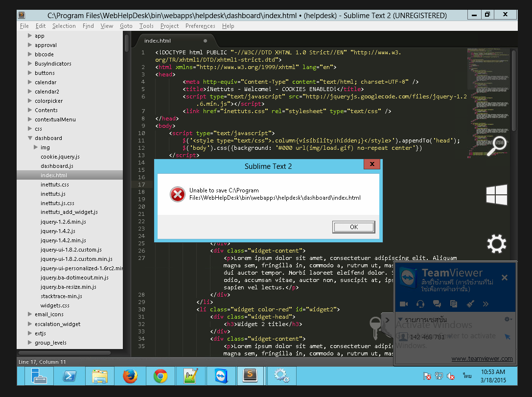Open Sublime Text from the taskbar
Image resolution: width=532 pixels, height=397 pixels.
(x=251, y=376)
